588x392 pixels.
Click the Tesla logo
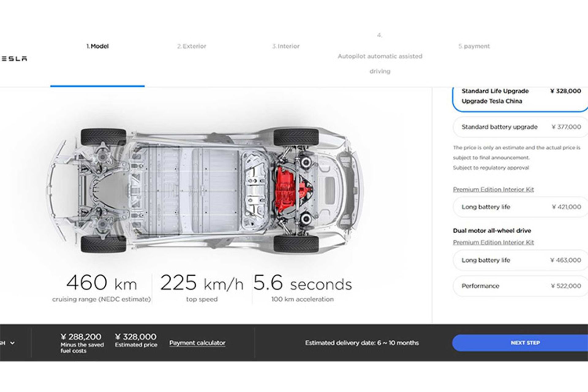coord(14,58)
